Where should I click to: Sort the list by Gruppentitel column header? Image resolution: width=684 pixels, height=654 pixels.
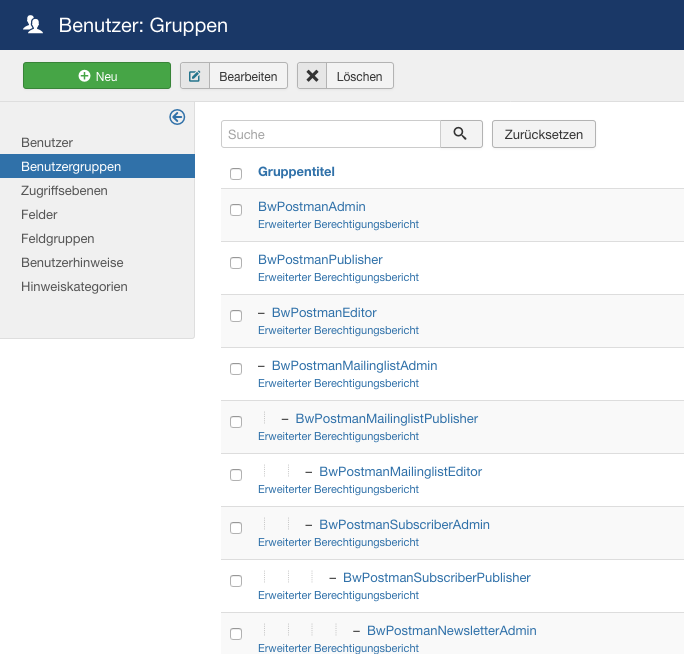pyautogui.click(x=296, y=172)
